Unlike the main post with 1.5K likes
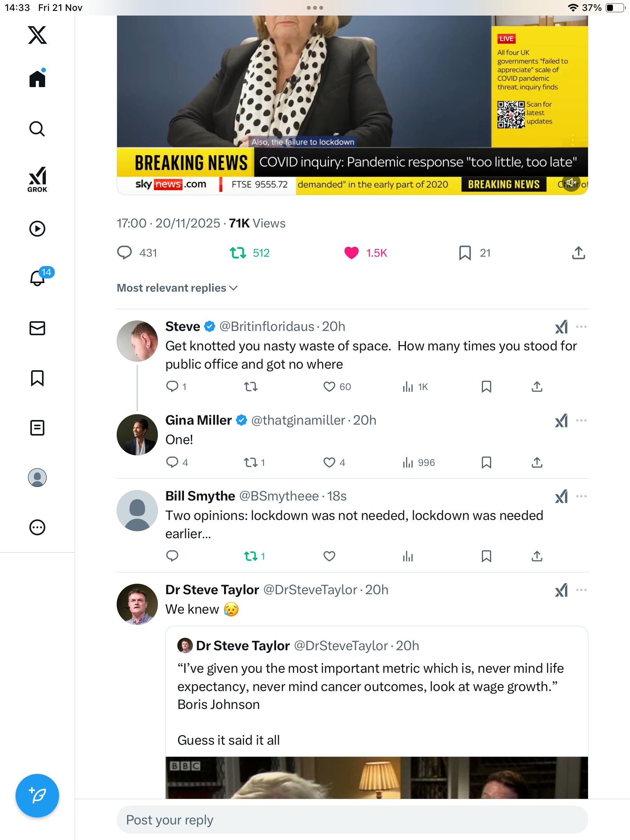 352,253
